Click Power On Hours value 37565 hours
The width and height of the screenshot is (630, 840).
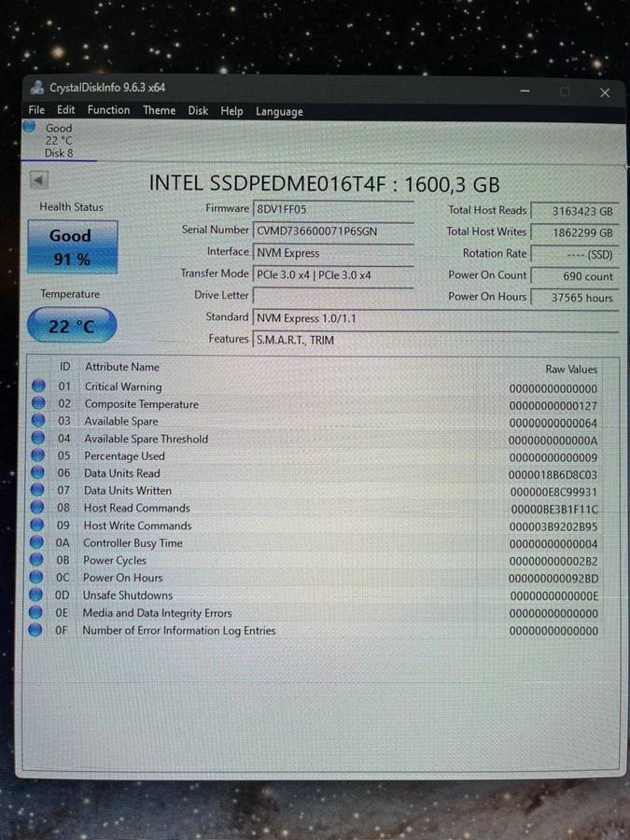point(575,298)
